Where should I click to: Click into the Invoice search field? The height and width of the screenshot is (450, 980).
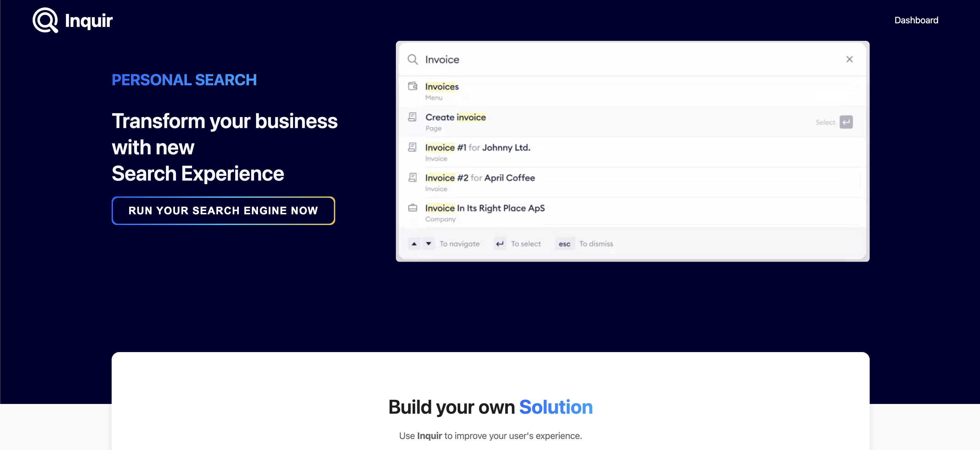click(609, 60)
